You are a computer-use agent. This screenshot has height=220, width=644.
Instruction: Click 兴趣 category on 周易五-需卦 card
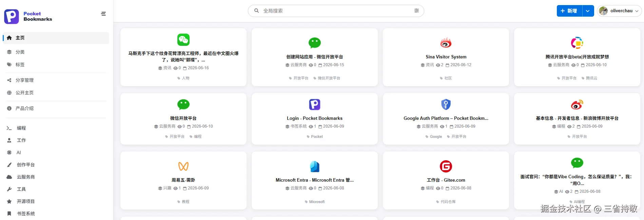(165, 188)
